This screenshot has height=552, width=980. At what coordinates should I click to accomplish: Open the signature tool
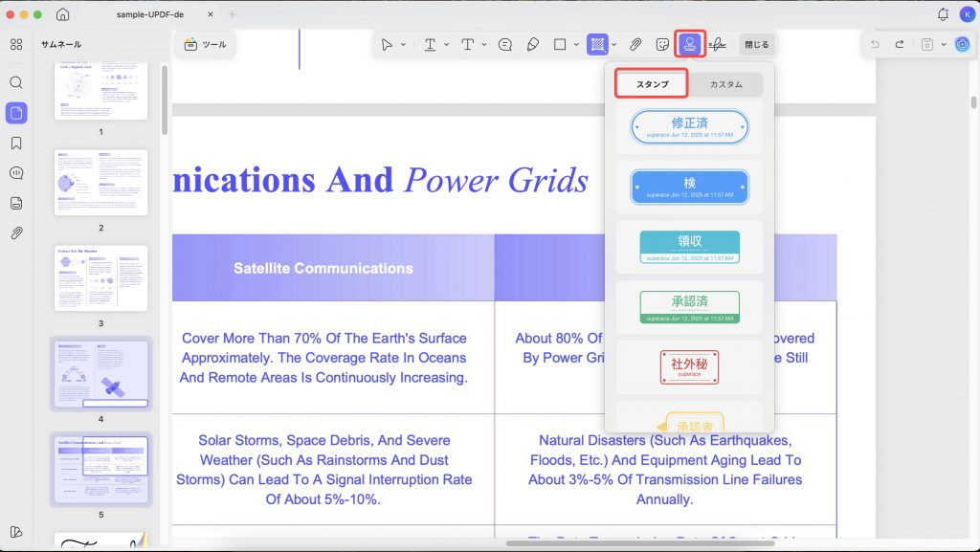tap(718, 44)
